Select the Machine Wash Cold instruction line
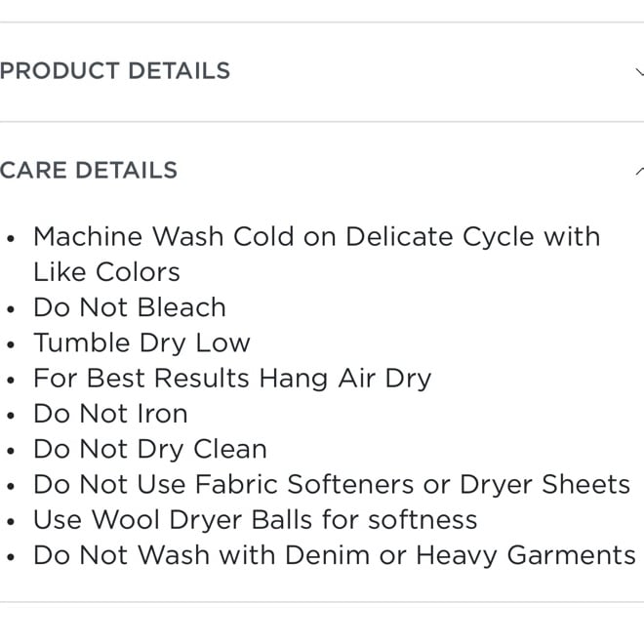 (x=317, y=237)
